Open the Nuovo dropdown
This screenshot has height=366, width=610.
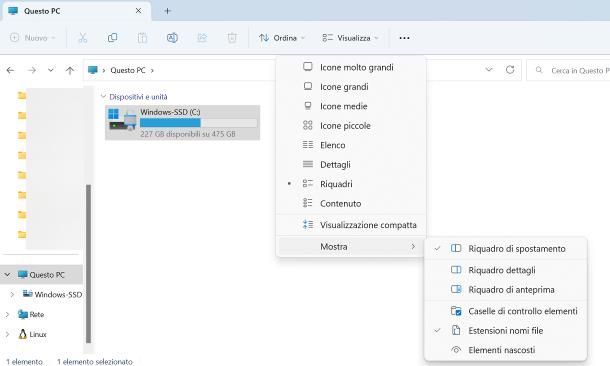tap(33, 38)
